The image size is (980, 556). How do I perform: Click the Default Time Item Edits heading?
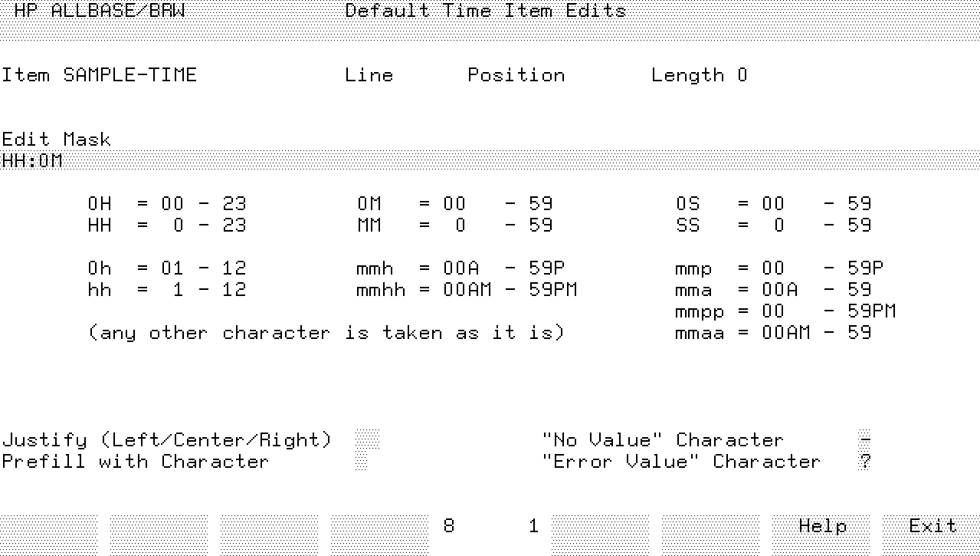tap(485, 11)
